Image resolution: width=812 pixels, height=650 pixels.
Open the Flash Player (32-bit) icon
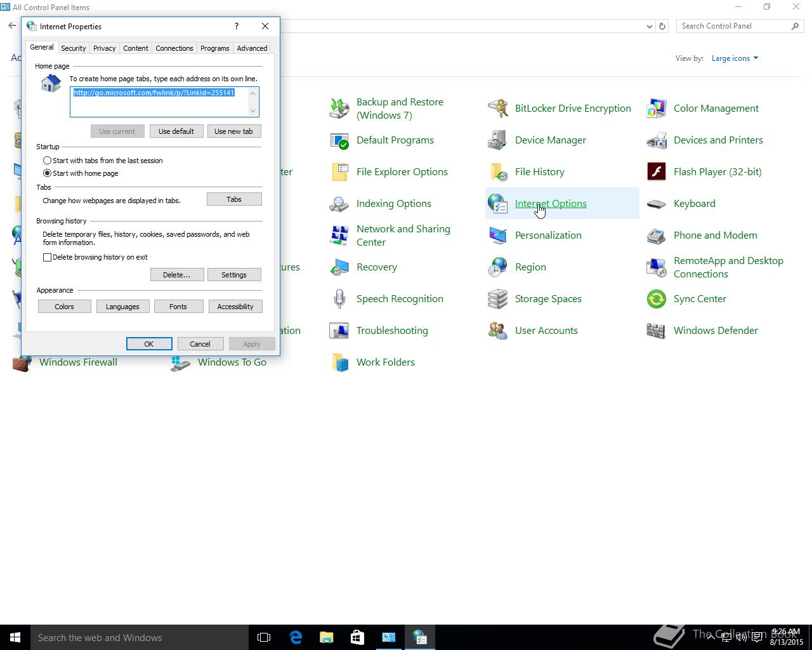tap(657, 172)
